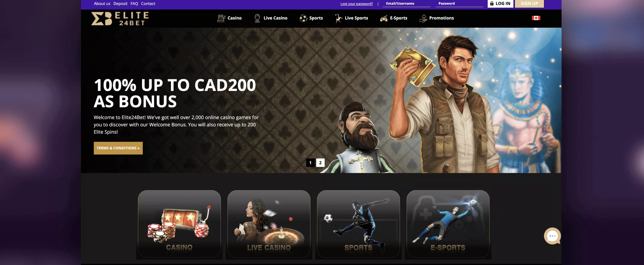Image resolution: width=644 pixels, height=265 pixels.
Task: Open the About us page
Action: (x=102, y=4)
